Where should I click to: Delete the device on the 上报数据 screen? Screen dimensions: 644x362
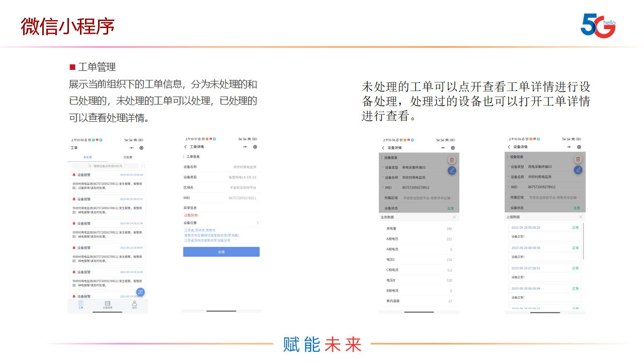(578, 159)
